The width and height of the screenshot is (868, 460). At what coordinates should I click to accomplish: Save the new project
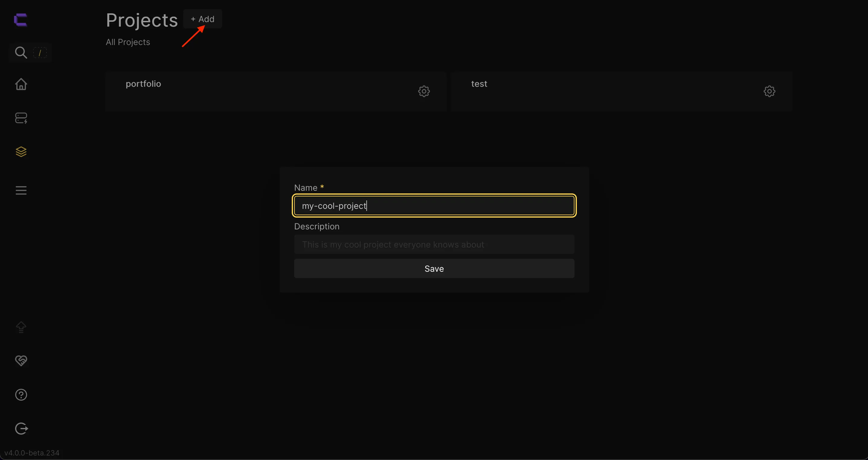click(x=434, y=268)
